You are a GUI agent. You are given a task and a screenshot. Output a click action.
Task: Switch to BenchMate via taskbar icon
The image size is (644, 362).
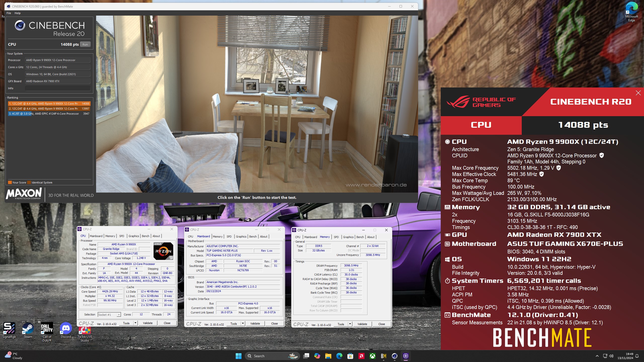pyautogui.click(x=383, y=356)
